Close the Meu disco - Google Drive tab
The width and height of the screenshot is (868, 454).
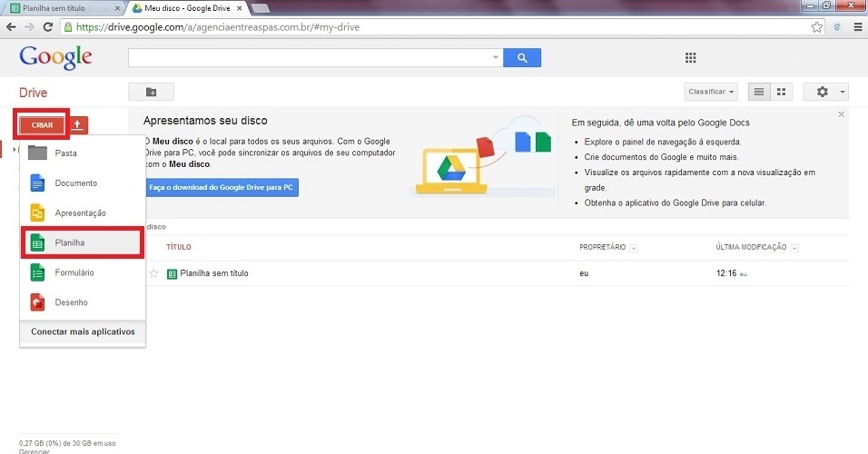[239, 8]
